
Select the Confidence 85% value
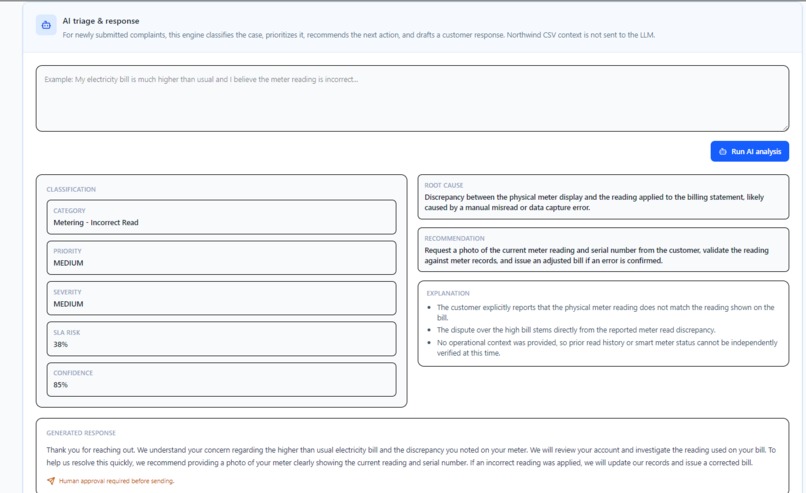click(61, 385)
